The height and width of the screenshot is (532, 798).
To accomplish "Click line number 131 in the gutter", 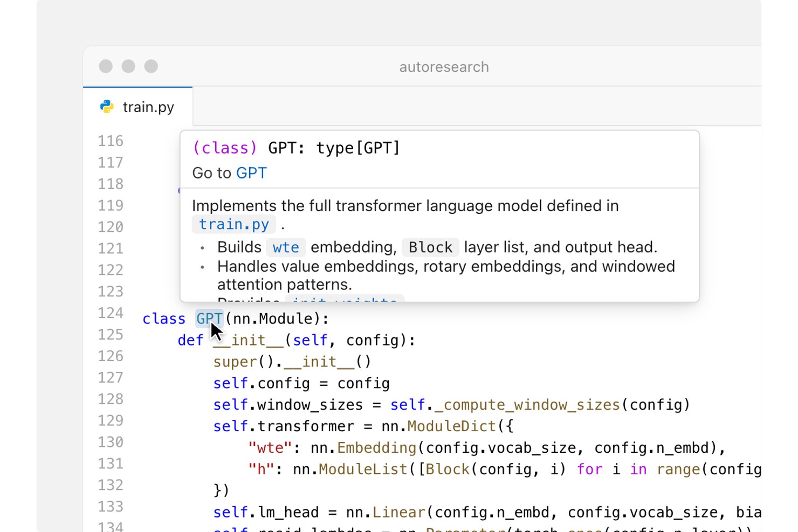I will tap(111, 464).
